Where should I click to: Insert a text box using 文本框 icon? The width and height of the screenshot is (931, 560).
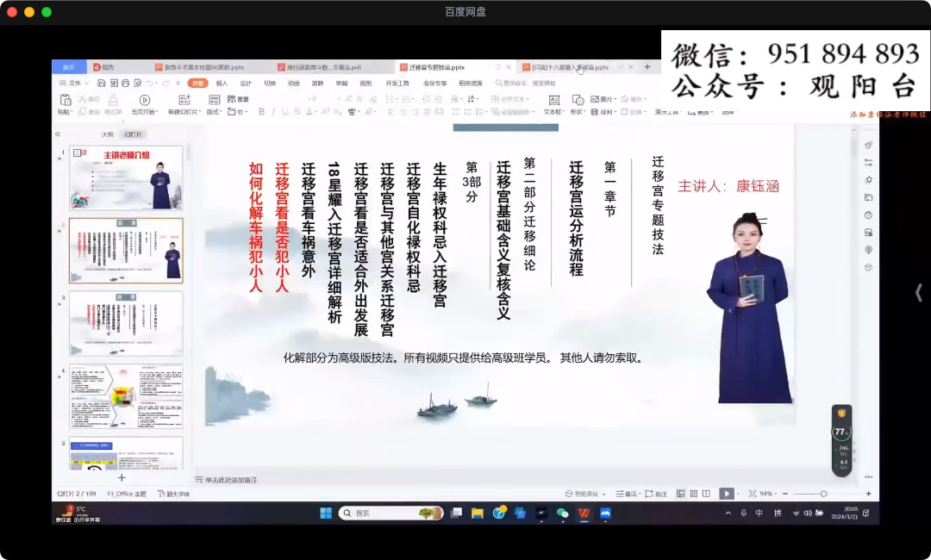coord(553,101)
